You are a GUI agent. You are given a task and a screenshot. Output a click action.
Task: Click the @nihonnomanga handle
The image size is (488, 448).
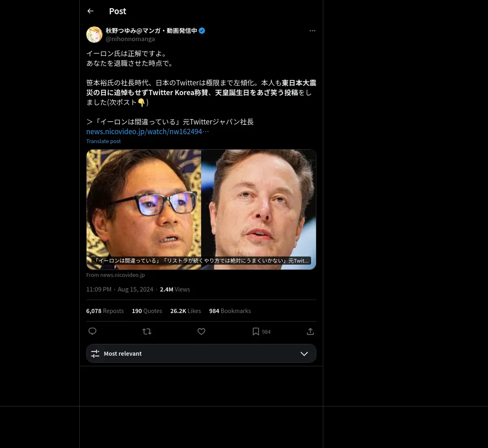point(130,39)
